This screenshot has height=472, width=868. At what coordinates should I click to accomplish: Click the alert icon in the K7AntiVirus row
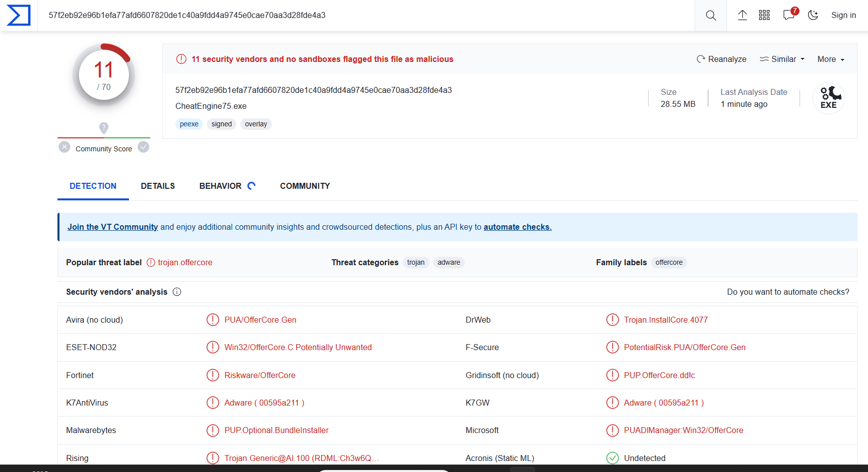tap(213, 403)
